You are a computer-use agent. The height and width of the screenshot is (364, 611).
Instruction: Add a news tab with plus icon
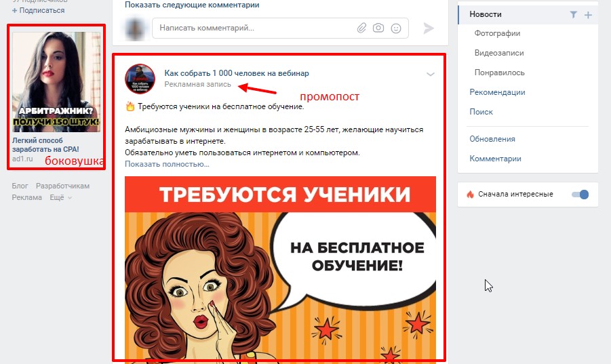[588, 15]
